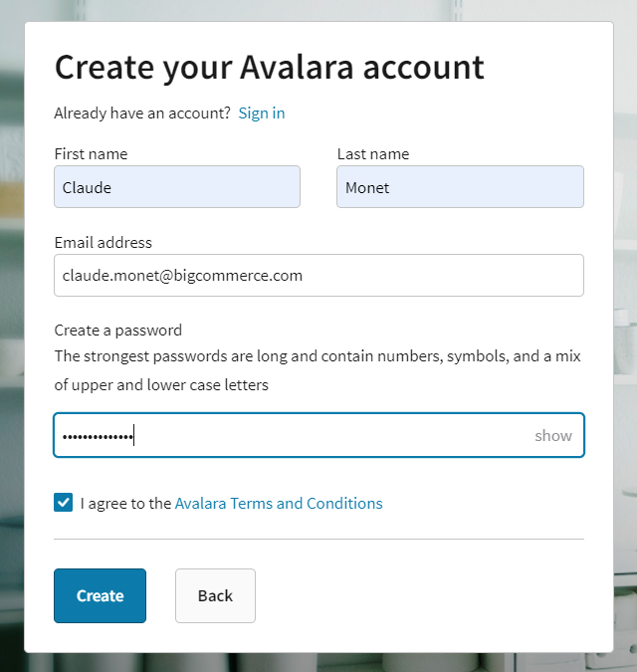This screenshot has height=672, width=637.
Task: Click the "Already have an account?" text
Action: [142, 113]
